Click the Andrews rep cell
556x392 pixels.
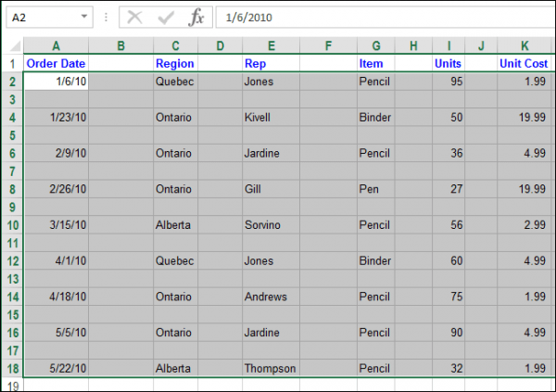[x=272, y=297]
